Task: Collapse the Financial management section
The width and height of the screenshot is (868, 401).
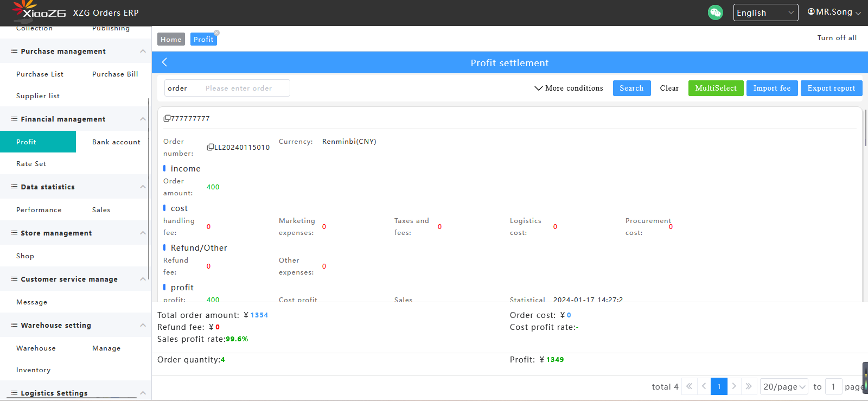Action: point(143,119)
